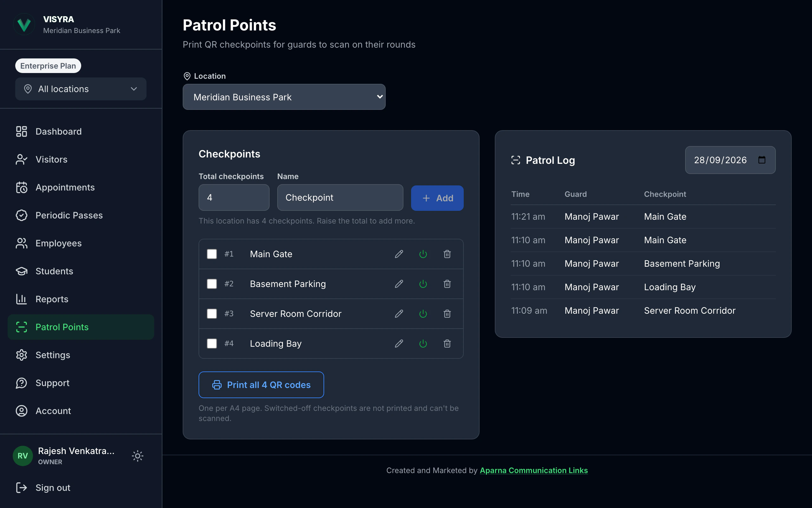Tick the Loading Bay checkbox

(x=212, y=343)
